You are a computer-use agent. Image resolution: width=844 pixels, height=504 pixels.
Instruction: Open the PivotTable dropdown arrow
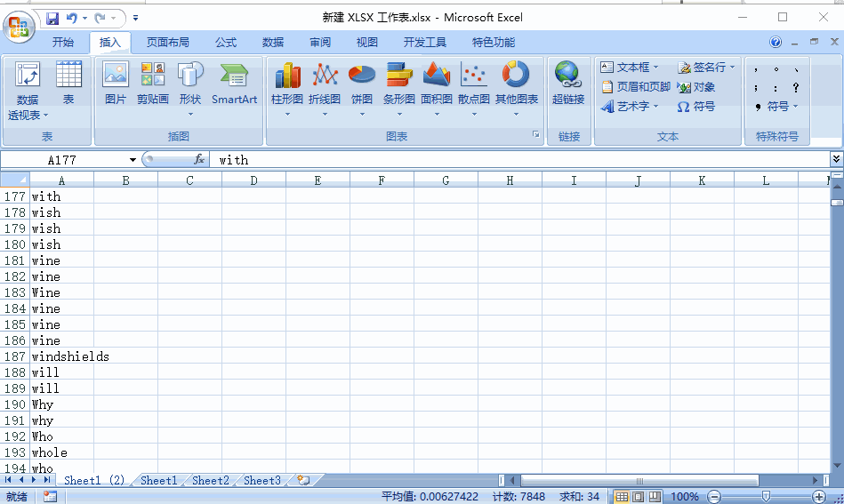(x=45, y=115)
